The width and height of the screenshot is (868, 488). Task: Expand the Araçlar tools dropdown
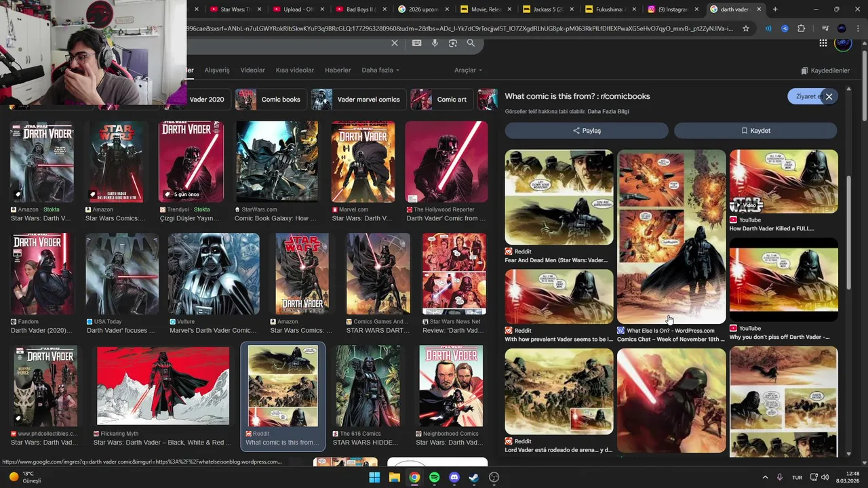468,70
